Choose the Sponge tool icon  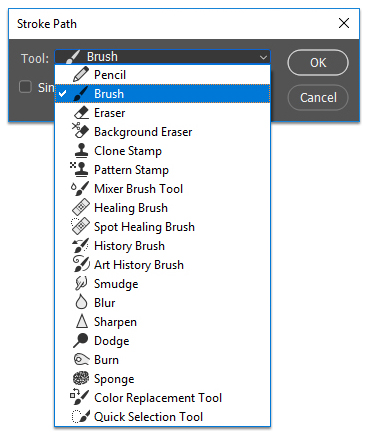[81, 378]
